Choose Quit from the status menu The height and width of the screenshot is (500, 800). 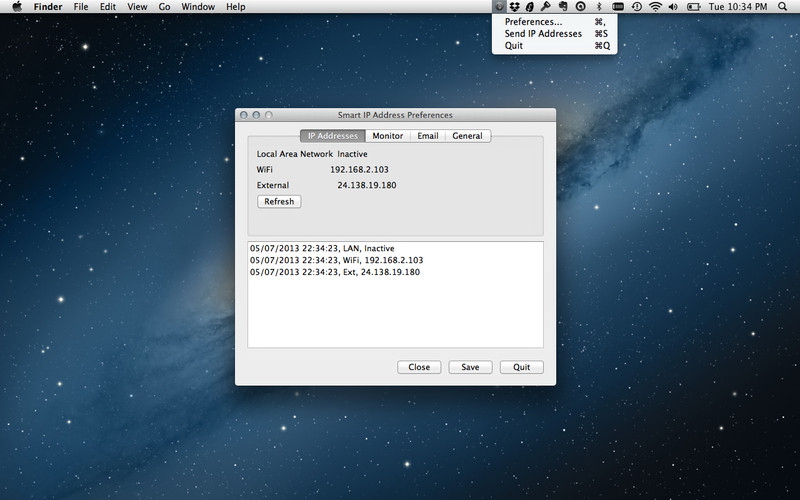514,45
